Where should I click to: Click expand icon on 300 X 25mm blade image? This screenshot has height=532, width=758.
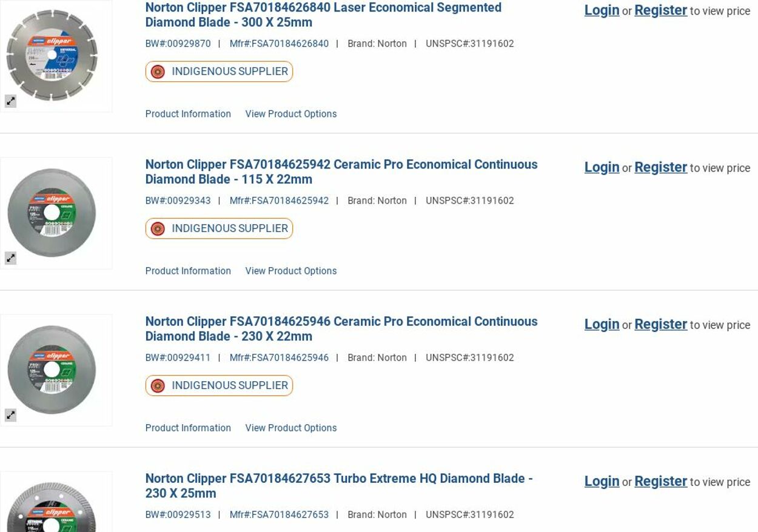point(11,102)
